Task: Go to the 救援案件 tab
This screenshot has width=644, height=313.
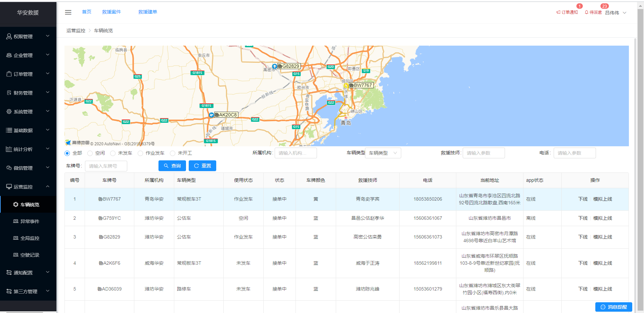Action: [x=111, y=12]
